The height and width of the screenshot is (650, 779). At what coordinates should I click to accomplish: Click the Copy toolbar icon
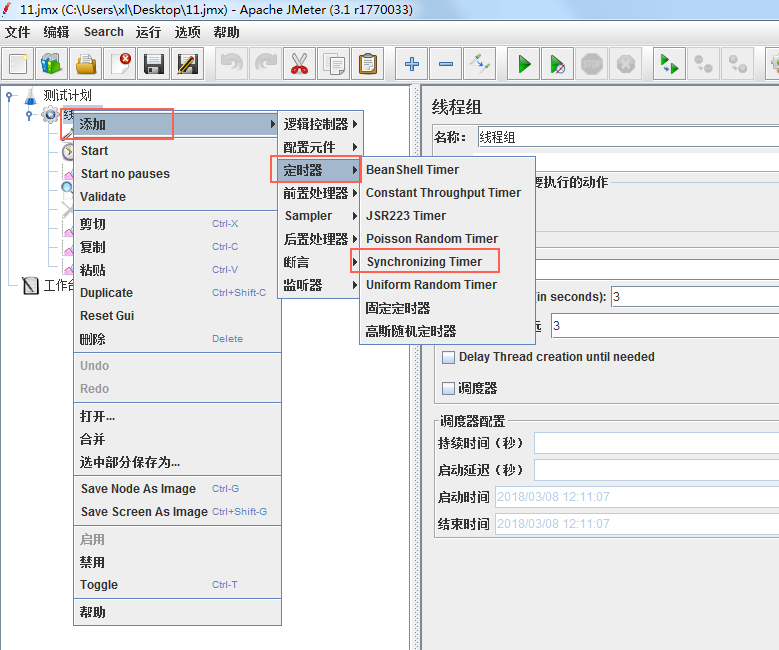click(333, 64)
